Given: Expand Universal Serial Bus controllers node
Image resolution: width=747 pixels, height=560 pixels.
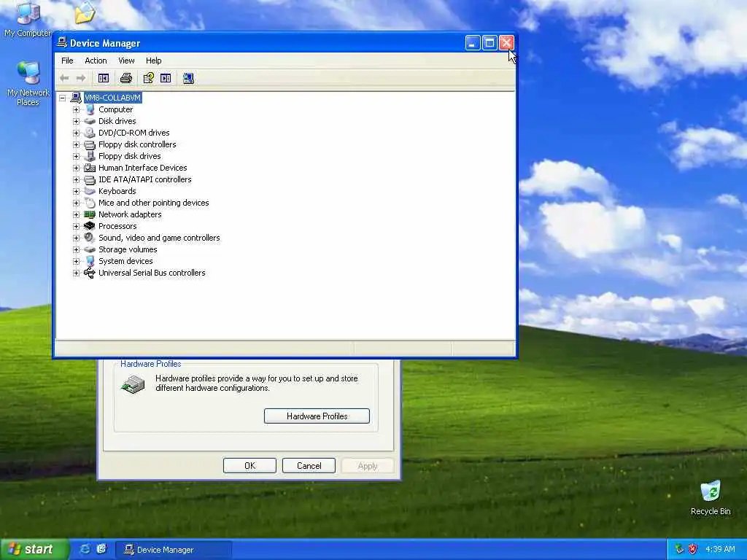Looking at the screenshot, I should [x=76, y=273].
